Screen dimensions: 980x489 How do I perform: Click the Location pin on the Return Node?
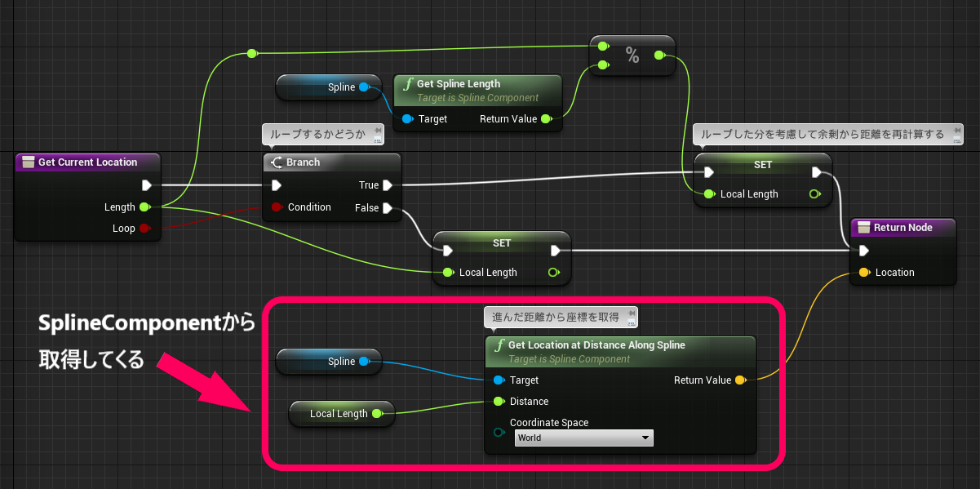864,273
